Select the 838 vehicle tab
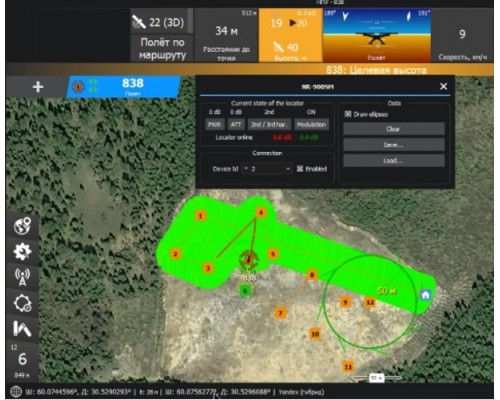Viewport: 500px width, 400px height. pos(124,87)
